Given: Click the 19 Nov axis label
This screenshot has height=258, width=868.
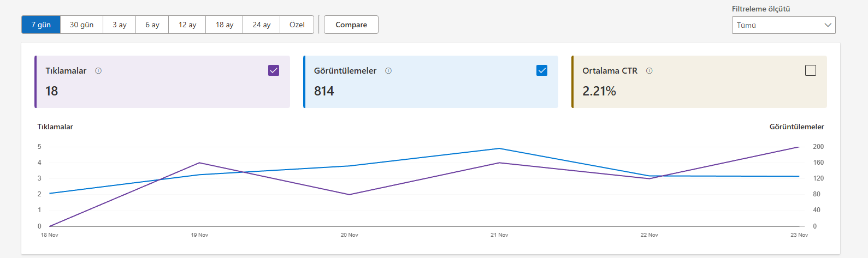Looking at the screenshot, I should pyautogui.click(x=199, y=235).
